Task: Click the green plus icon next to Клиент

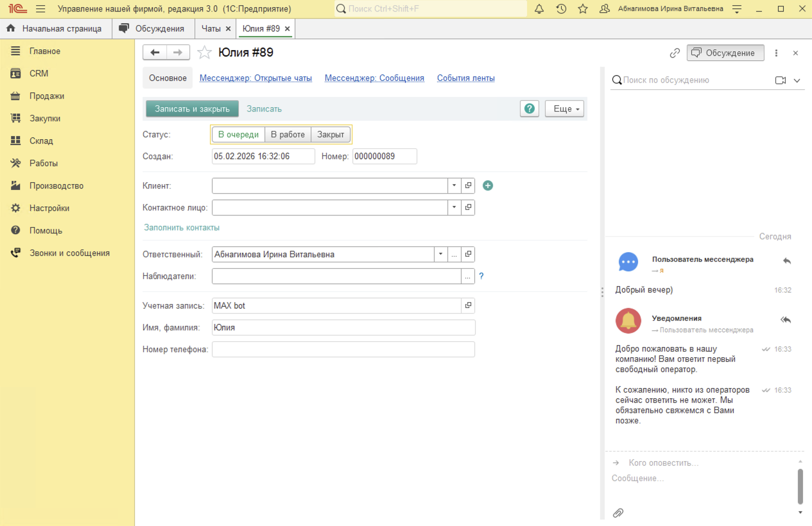Action: tap(488, 185)
